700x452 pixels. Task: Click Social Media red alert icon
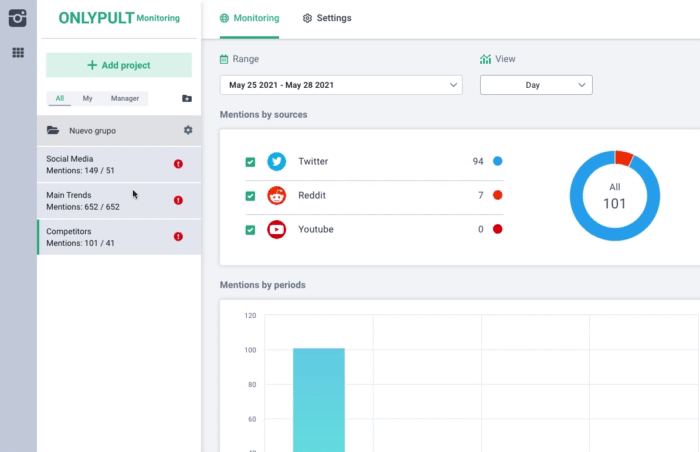click(178, 164)
